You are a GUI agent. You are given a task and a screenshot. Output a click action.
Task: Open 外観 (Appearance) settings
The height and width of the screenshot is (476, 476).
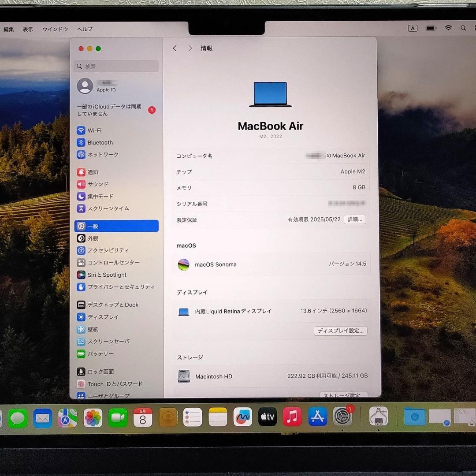94,238
